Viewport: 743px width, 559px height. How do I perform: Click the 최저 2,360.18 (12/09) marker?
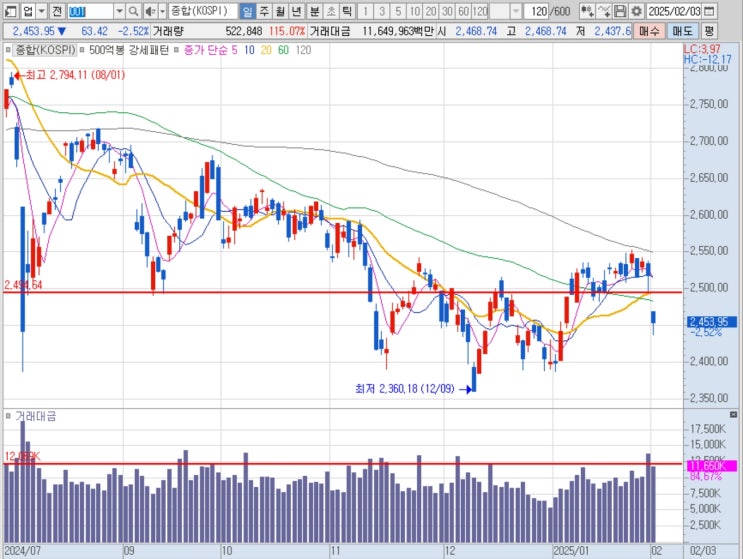click(413, 389)
